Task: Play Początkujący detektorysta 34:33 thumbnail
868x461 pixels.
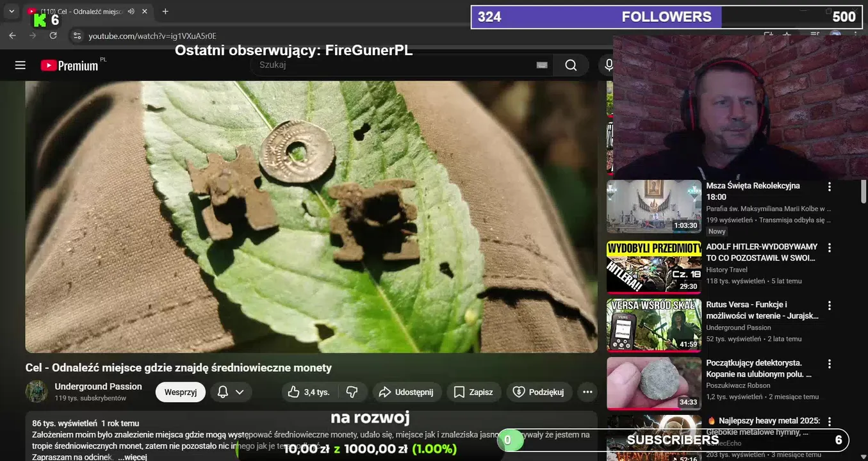Action: tap(654, 384)
